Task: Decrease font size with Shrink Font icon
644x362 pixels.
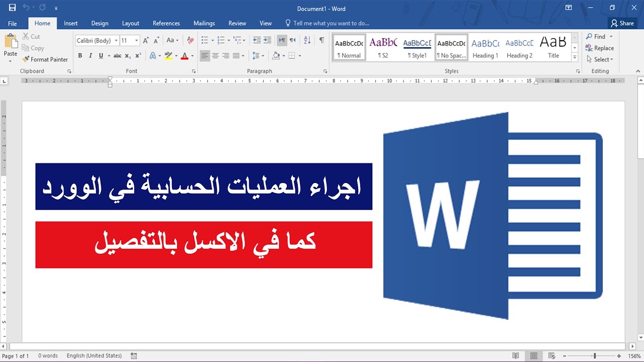Action: [x=156, y=41]
